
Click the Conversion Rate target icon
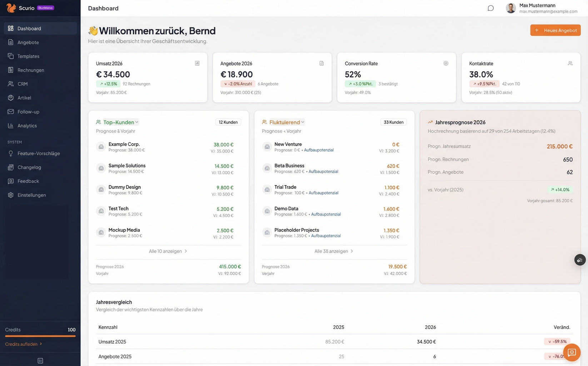446,63
